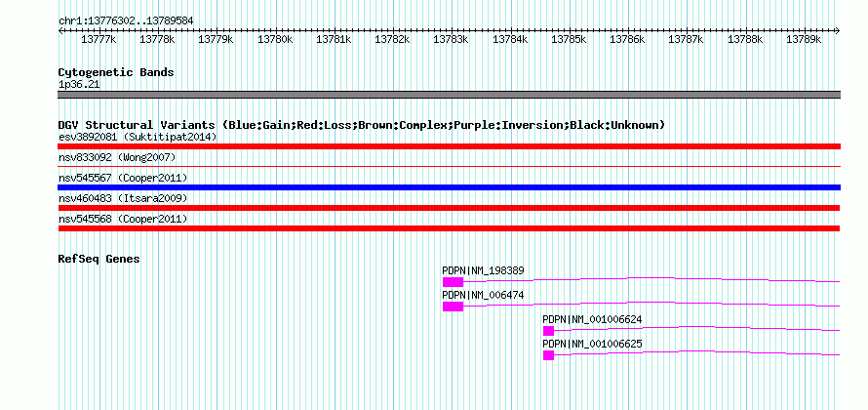Click the magenta exon block of NM_198389
Image resolution: width=868 pixels, height=410 pixels.
click(x=453, y=282)
